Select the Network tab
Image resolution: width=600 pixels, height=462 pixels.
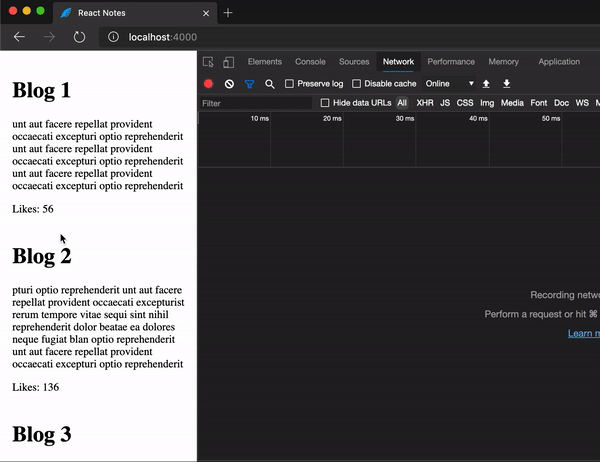pyautogui.click(x=398, y=62)
